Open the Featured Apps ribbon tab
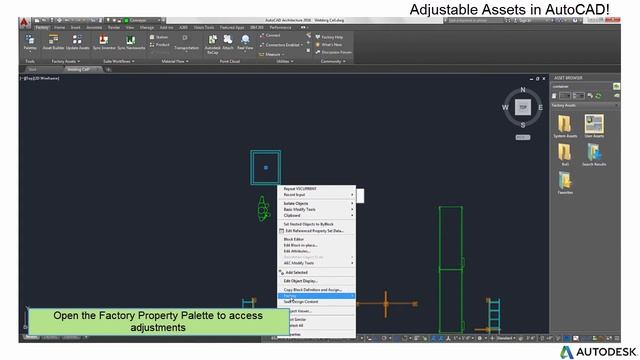This screenshot has width=640, height=360. coord(232,28)
